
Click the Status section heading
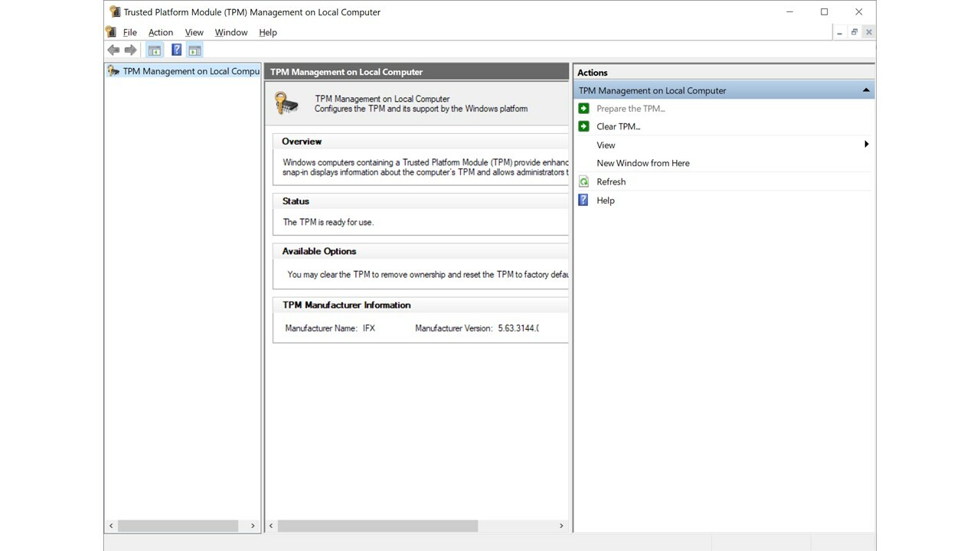(x=296, y=201)
